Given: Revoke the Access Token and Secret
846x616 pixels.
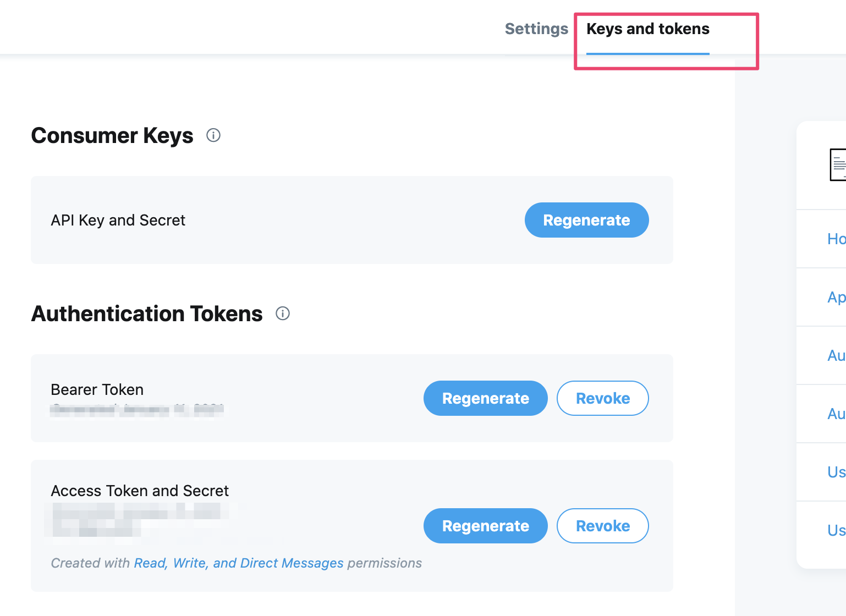Looking at the screenshot, I should point(602,526).
